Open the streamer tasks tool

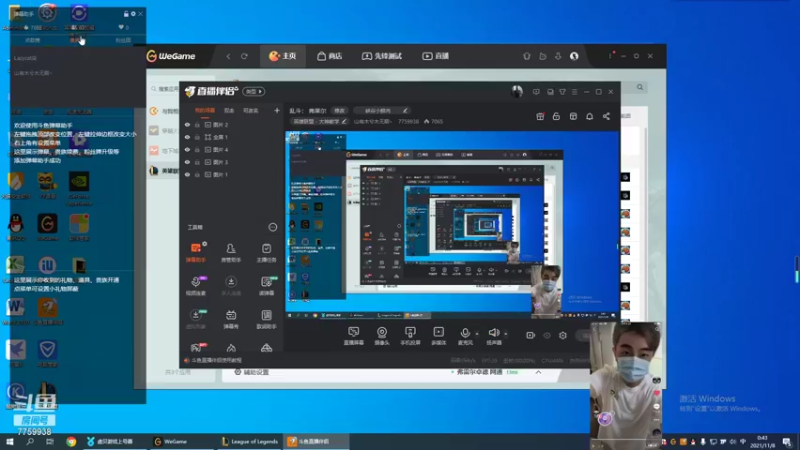(x=266, y=252)
